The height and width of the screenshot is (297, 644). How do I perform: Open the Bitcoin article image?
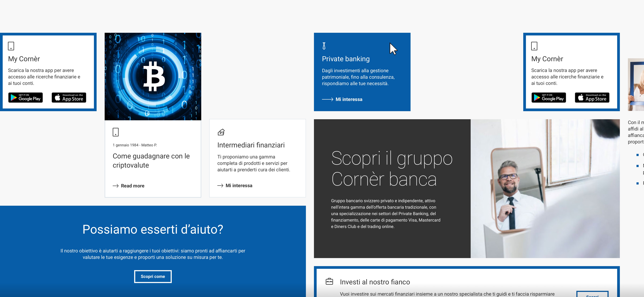pyautogui.click(x=153, y=76)
